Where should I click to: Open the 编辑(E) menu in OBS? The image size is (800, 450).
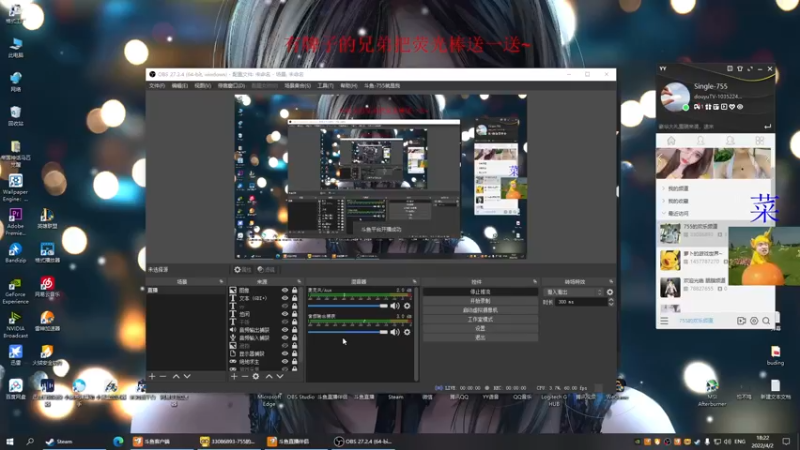pos(180,86)
